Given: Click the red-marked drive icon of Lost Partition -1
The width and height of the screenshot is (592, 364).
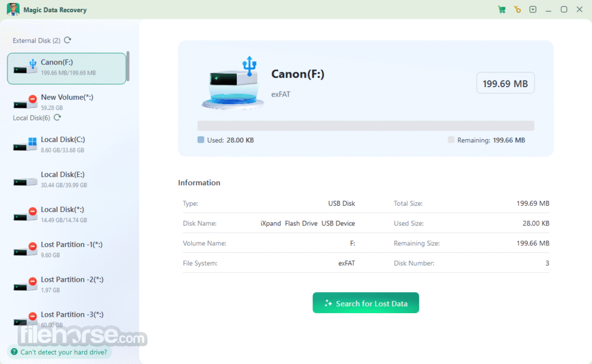Looking at the screenshot, I should point(25,249).
